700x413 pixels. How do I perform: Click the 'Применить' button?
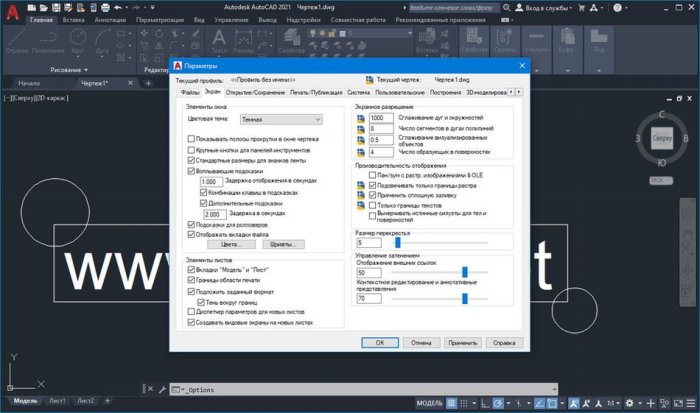click(x=463, y=342)
